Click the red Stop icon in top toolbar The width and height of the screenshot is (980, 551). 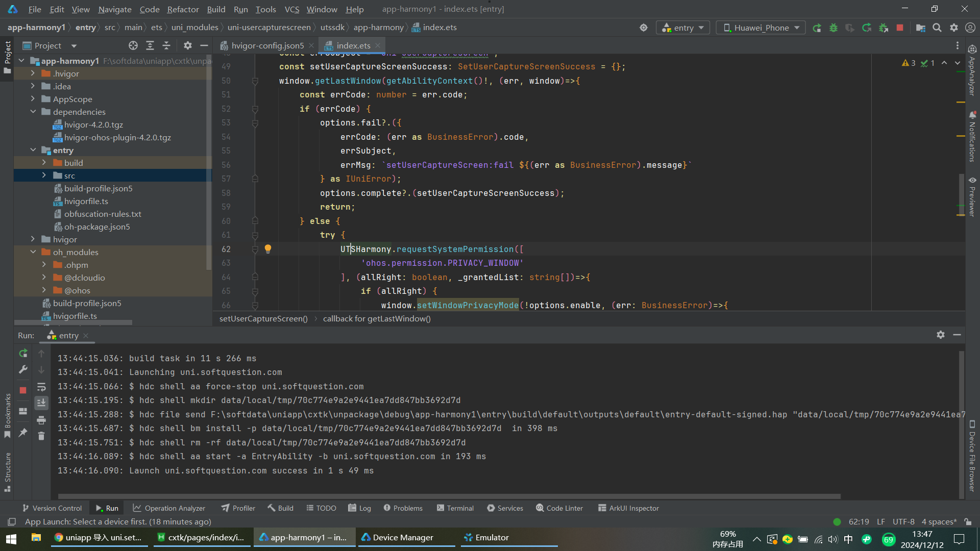[x=900, y=28]
